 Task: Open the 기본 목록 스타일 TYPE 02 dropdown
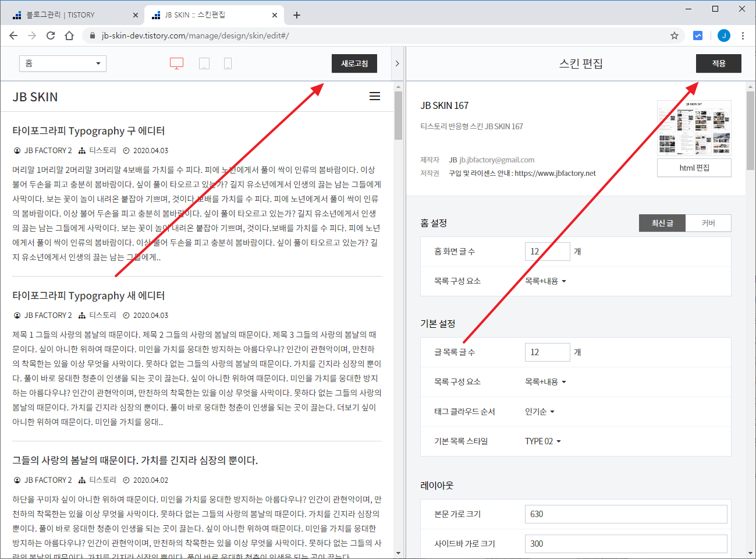pos(542,441)
